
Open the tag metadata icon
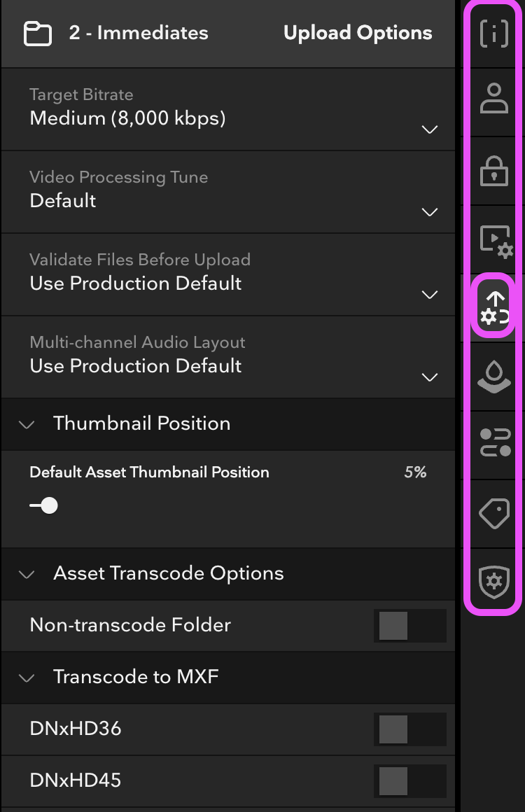click(494, 514)
